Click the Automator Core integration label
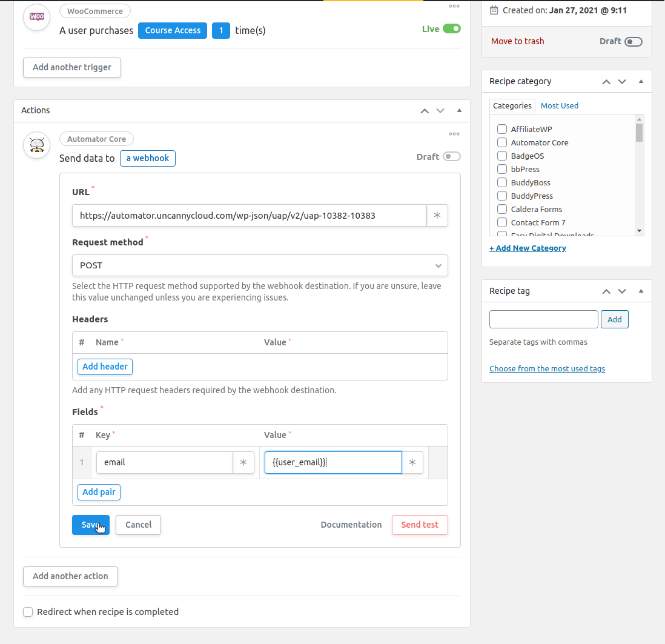The height and width of the screenshot is (644, 665). 97,139
